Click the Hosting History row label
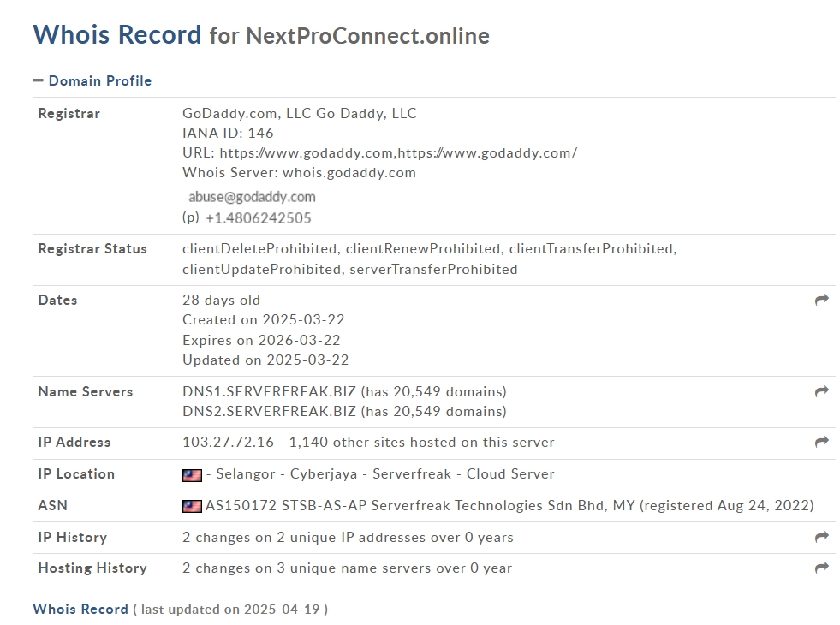 point(92,568)
